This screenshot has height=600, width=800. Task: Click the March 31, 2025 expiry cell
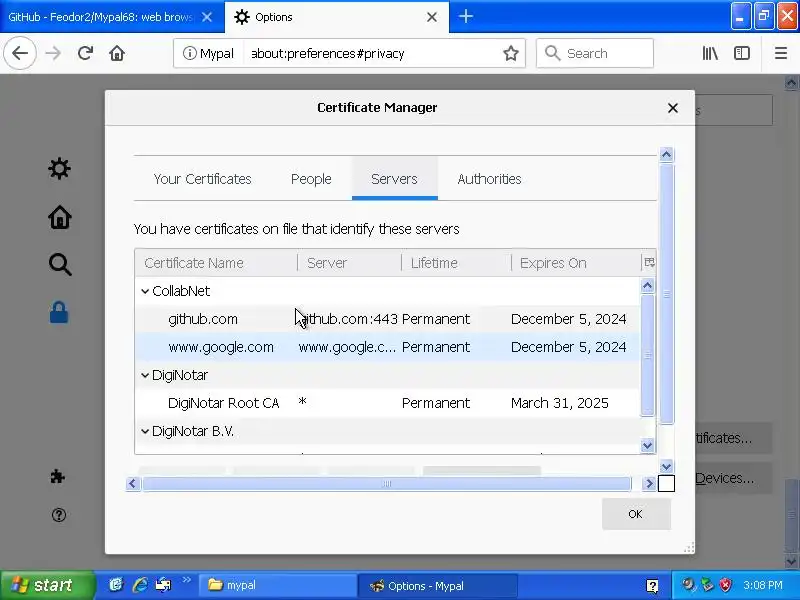pos(560,403)
